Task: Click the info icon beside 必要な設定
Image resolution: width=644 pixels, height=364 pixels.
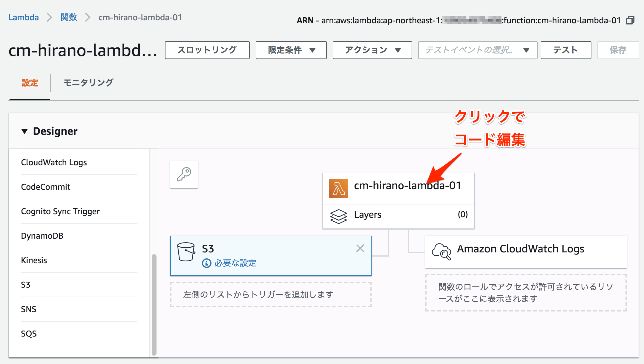Action: [x=207, y=263]
